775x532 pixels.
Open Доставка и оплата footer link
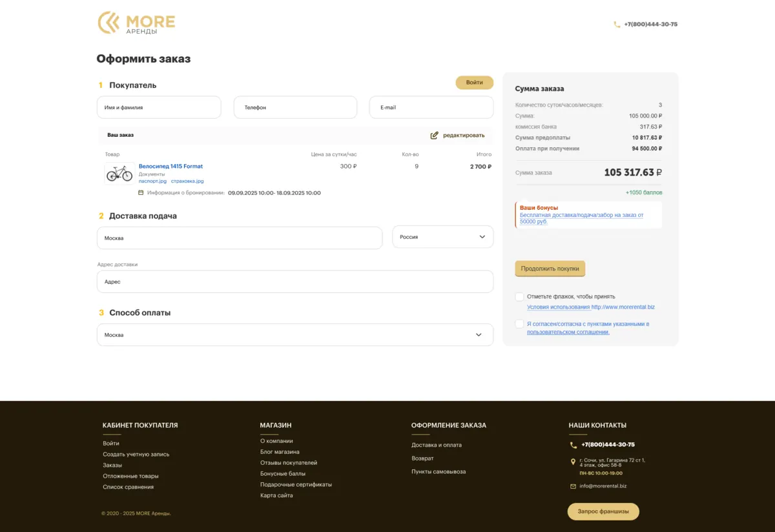click(x=437, y=445)
